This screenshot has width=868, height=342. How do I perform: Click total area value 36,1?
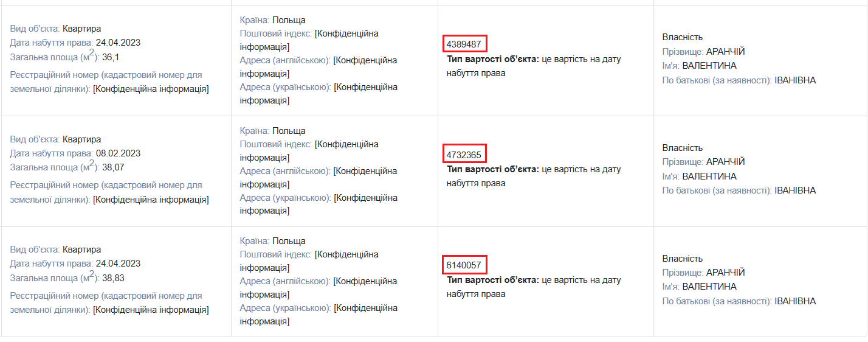coord(110,57)
